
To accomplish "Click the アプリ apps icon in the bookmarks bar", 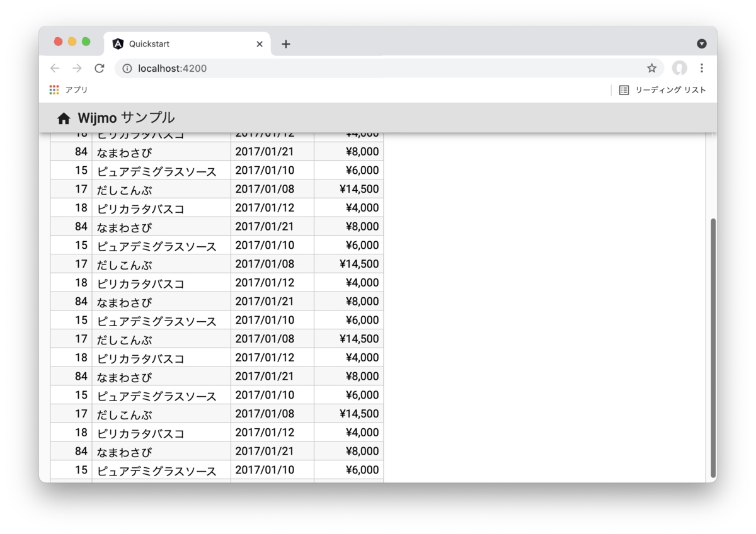I will (x=54, y=89).
